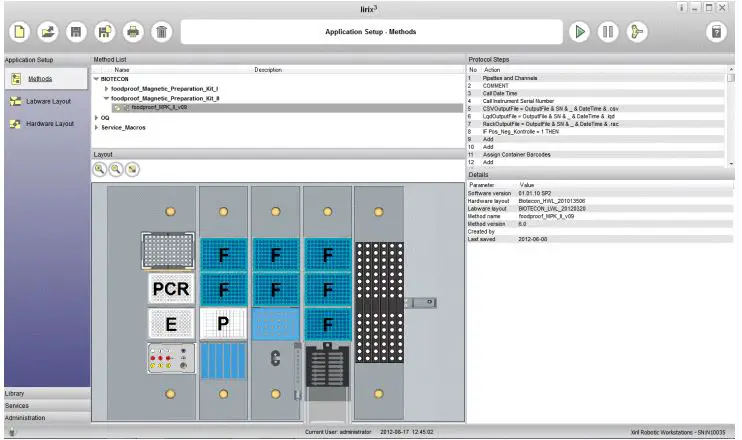Click the Save As disk-and-page icon
This screenshot has width=742, height=440.
point(105,32)
